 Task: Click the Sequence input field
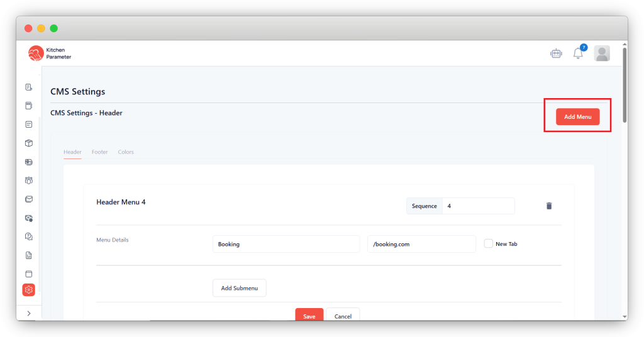coord(478,206)
